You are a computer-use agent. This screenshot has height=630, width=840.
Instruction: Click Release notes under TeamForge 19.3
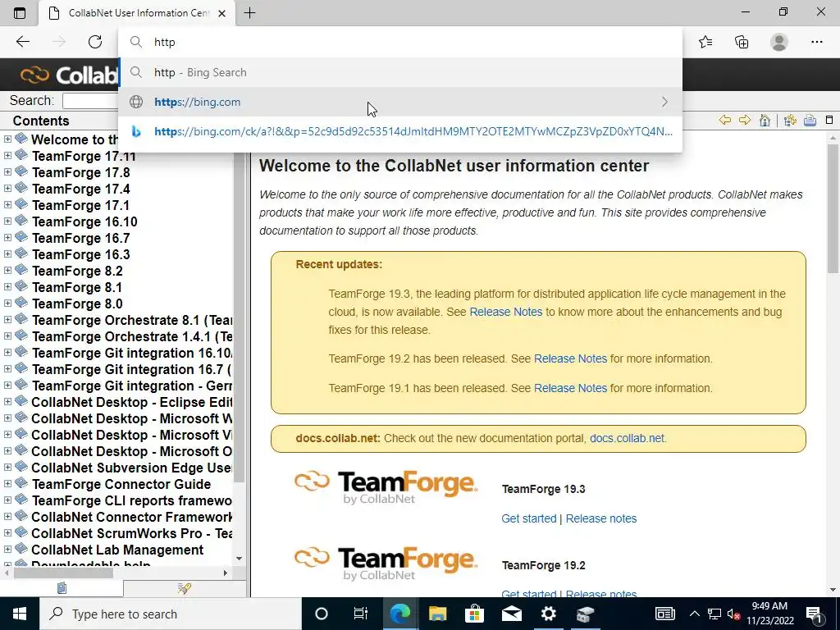coord(601,518)
